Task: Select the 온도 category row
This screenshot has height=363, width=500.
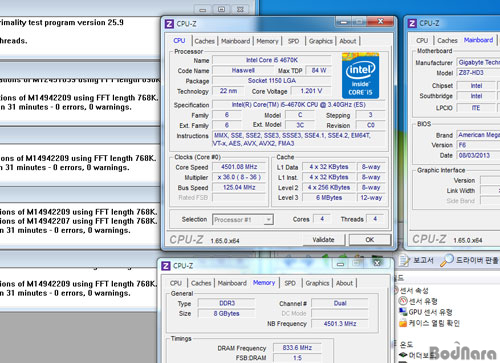Action: [406, 344]
